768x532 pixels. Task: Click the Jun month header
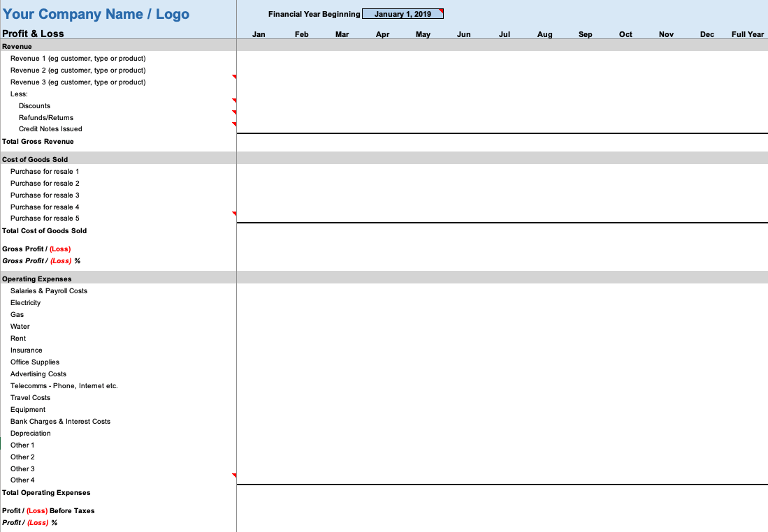coord(463,34)
